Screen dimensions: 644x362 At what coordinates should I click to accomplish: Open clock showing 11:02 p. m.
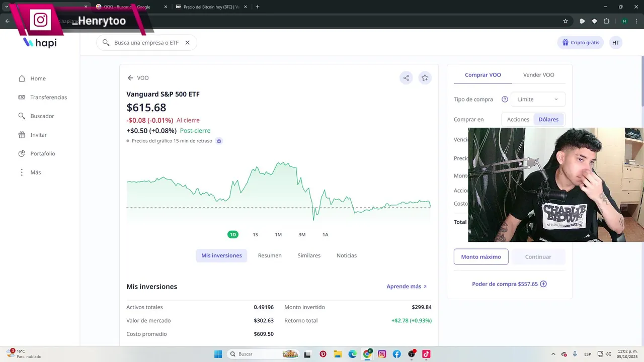point(627,354)
